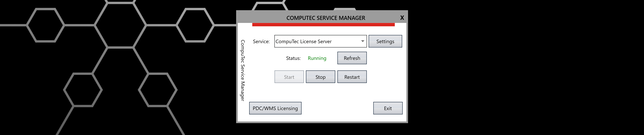The image size is (644, 135).
Task: Click the Status: label
Action: point(293,58)
